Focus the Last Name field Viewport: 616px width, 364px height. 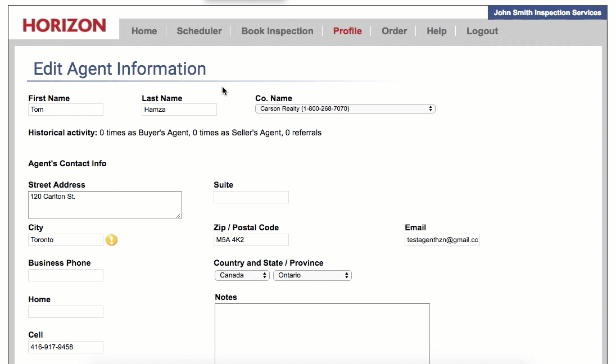click(179, 110)
